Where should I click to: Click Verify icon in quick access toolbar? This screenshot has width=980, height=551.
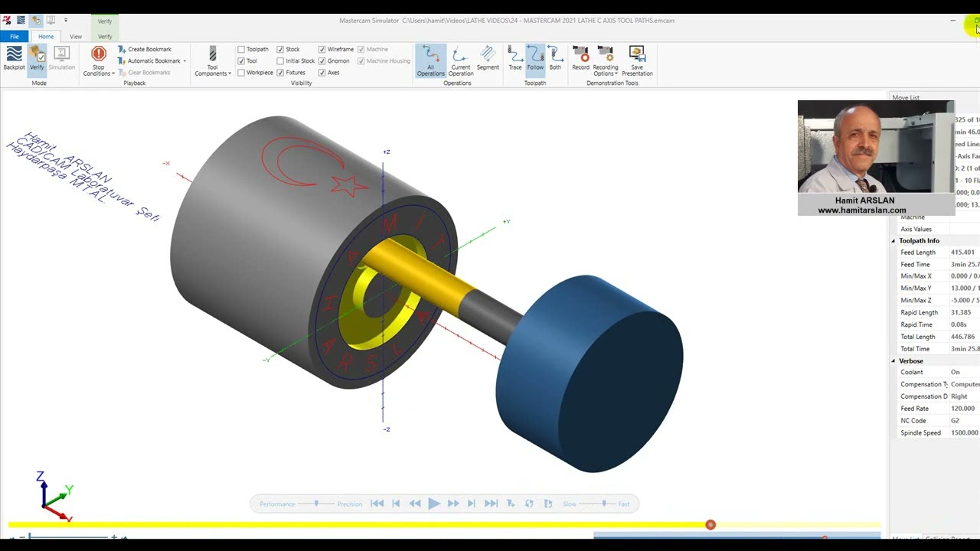(36, 21)
